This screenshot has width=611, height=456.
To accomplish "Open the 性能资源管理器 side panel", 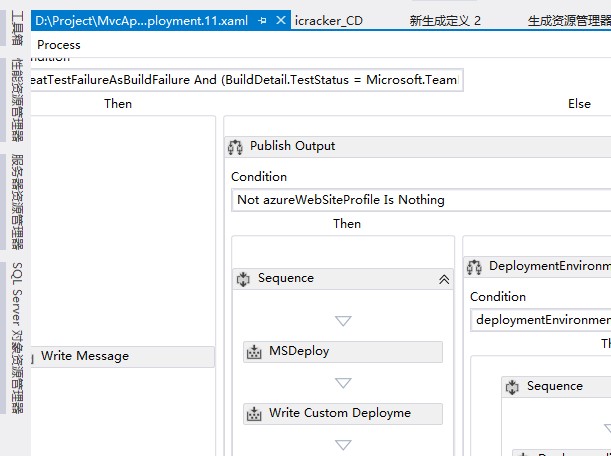I will 17,100.
